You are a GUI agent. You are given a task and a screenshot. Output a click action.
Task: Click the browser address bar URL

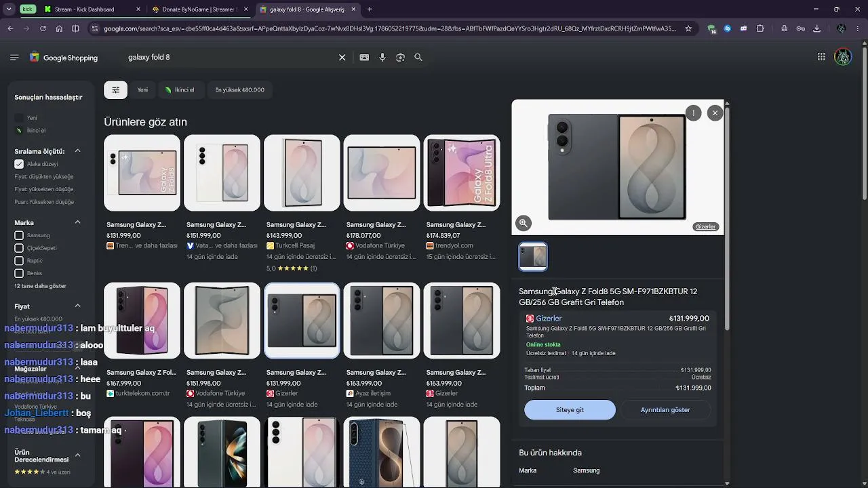click(390, 28)
